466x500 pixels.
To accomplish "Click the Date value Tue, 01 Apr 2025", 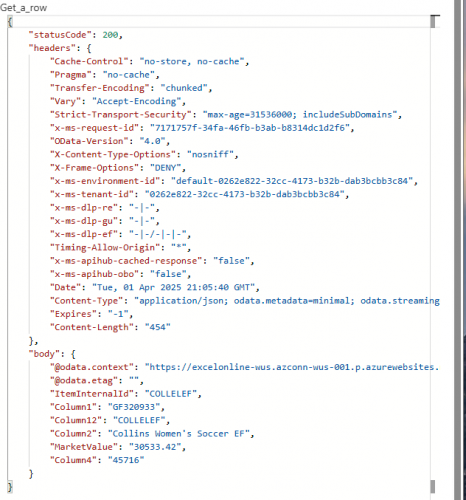I will click(174, 287).
